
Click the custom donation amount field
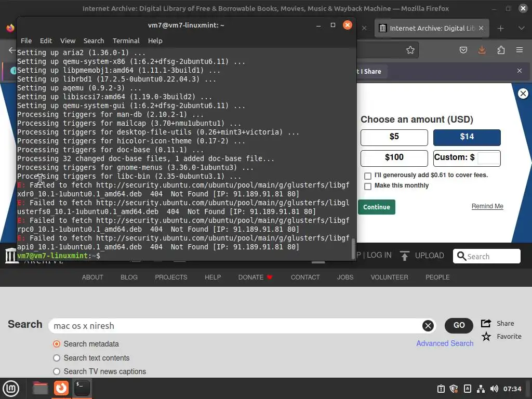pyautogui.click(x=488, y=158)
